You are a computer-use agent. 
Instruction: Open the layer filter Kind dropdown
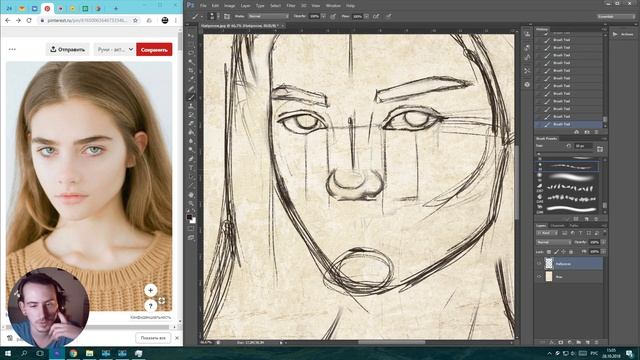(547, 233)
